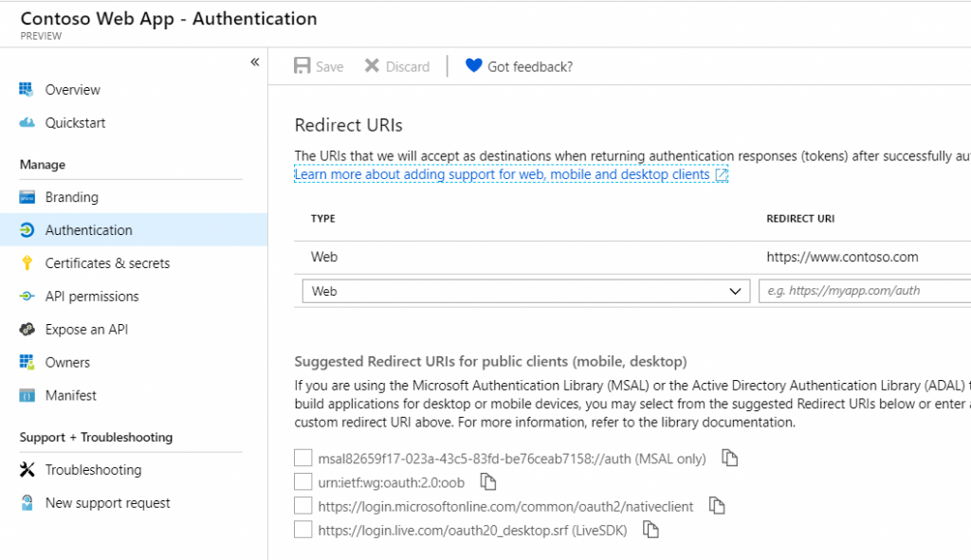
Task: Click the Quickstart cloud icon
Action: (x=27, y=122)
